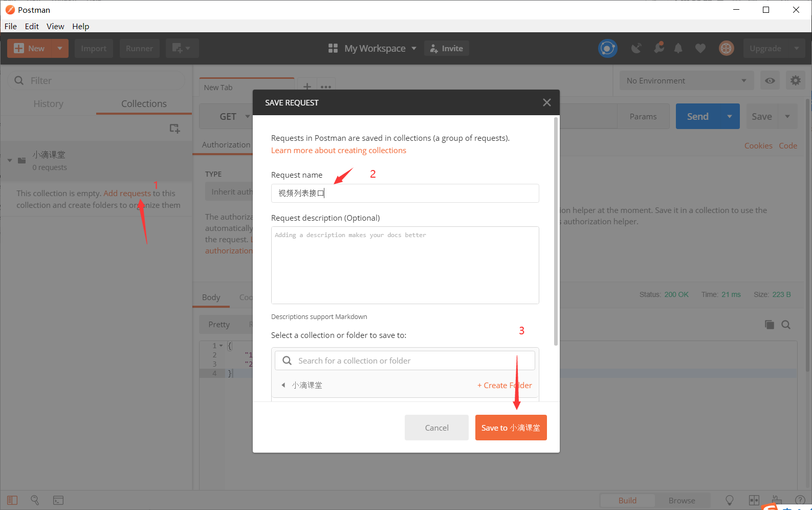Click Save to 小滴课堂 button
The image size is (812, 510).
[x=511, y=428]
